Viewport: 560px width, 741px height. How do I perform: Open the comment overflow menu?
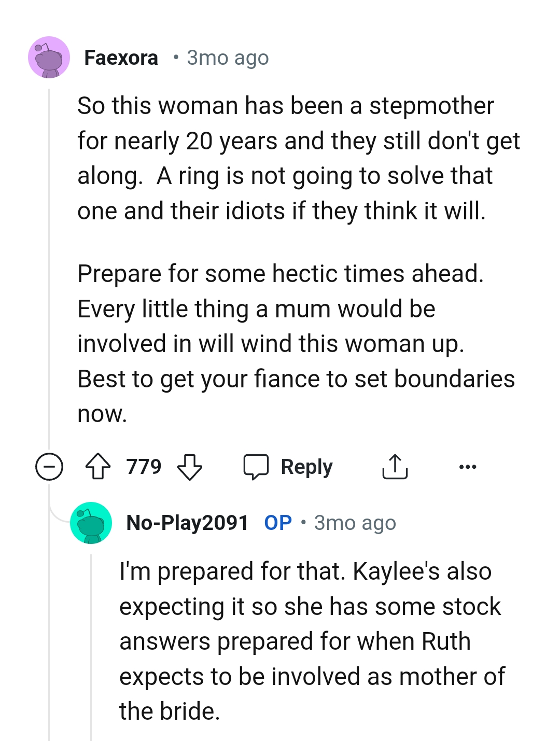[x=468, y=467]
